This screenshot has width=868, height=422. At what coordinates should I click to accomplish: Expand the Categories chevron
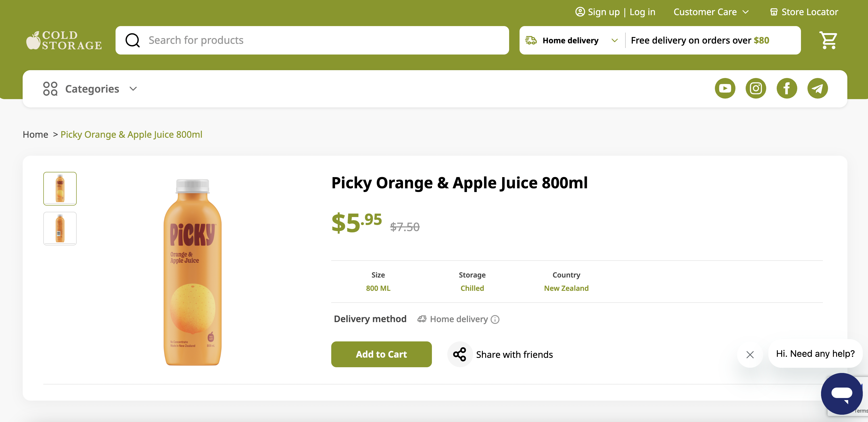click(133, 89)
